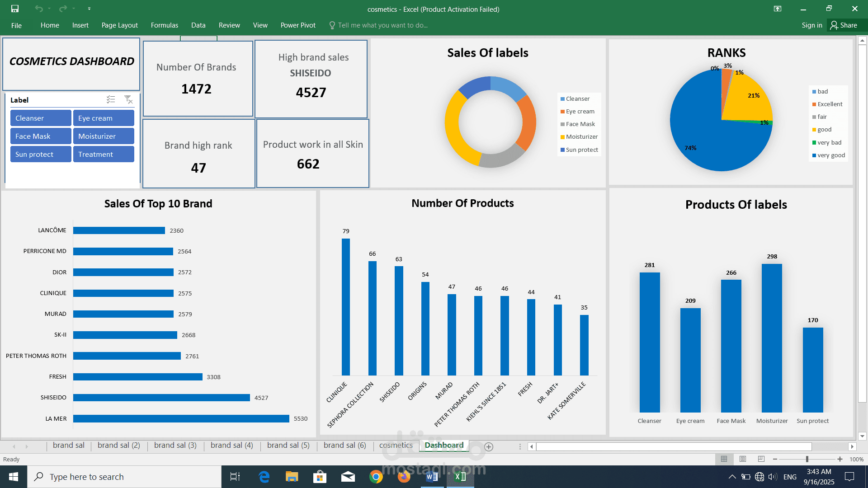Image resolution: width=868 pixels, height=488 pixels.
Task: Toggle the Moisturizer slicer button
Action: pos(104,136)
